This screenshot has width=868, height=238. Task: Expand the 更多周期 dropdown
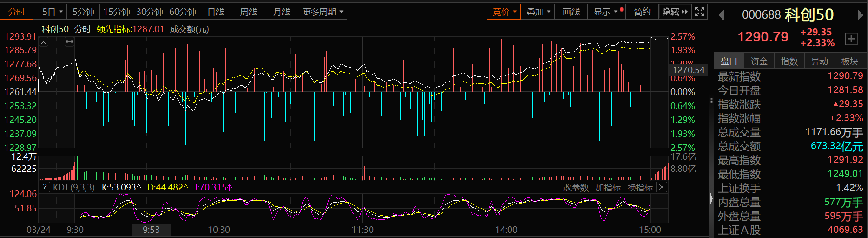tap(323, 12)
